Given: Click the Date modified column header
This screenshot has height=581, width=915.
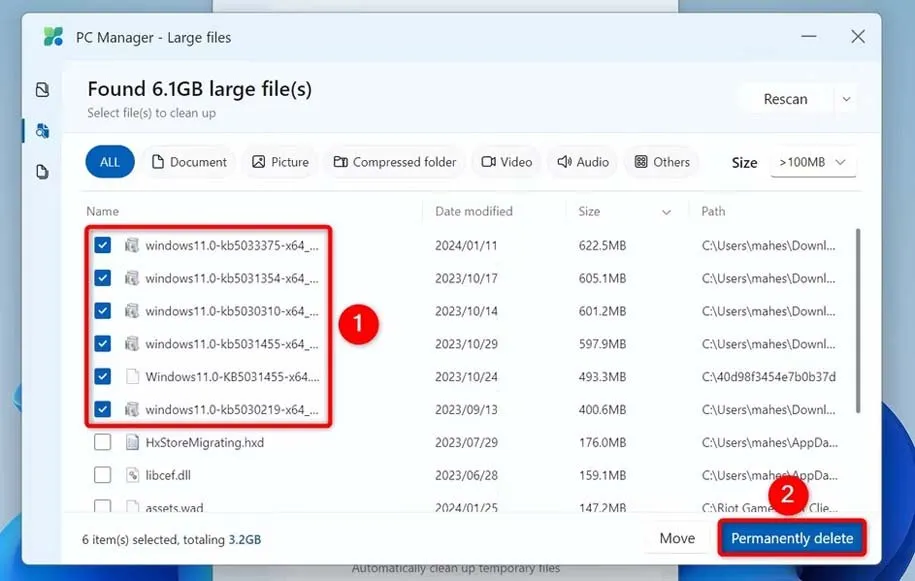Looking at the screenshot, I should (474, 211).
